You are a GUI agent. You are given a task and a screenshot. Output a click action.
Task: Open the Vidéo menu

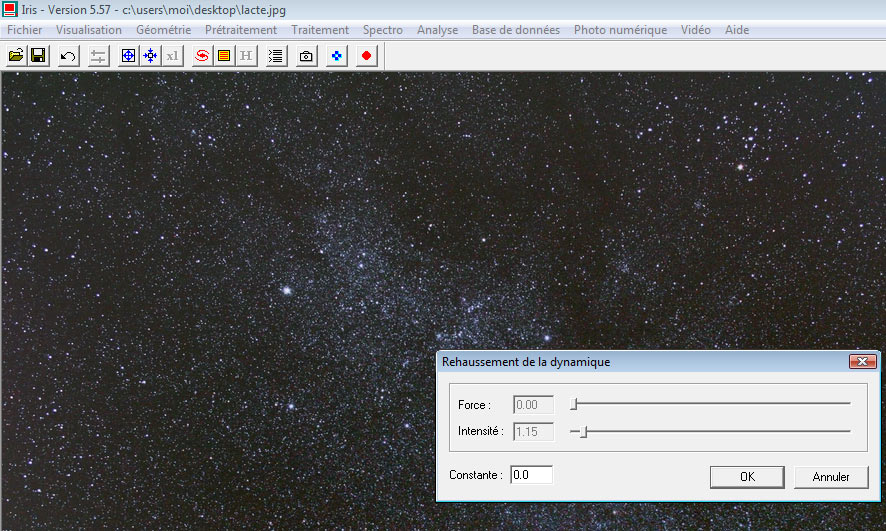(x=696, y=30)
